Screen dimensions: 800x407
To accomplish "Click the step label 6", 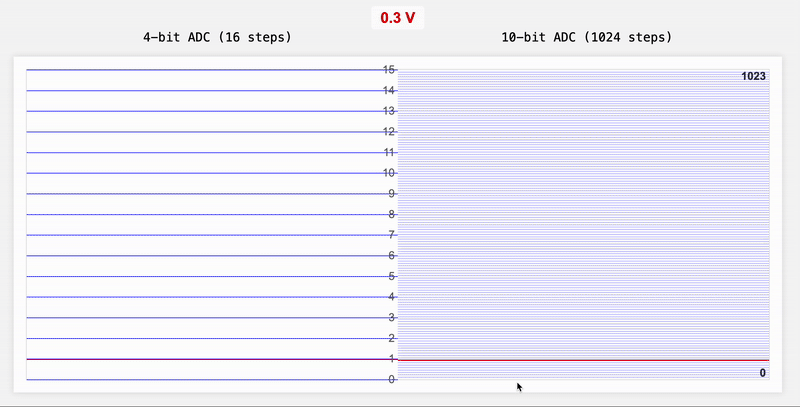I will (x=392, y=256).
